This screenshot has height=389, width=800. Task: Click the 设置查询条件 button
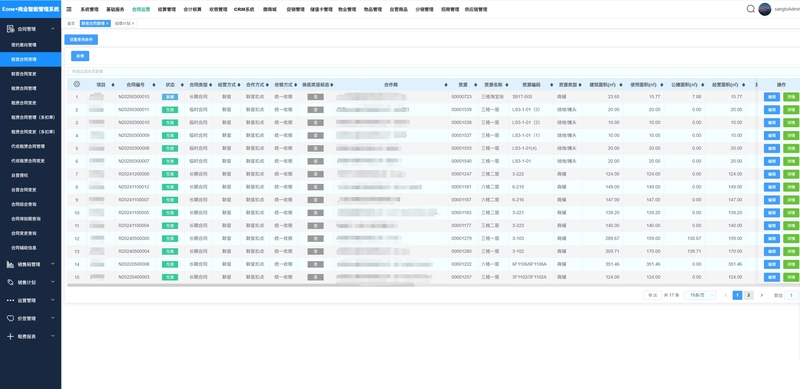tap(81, 40)
